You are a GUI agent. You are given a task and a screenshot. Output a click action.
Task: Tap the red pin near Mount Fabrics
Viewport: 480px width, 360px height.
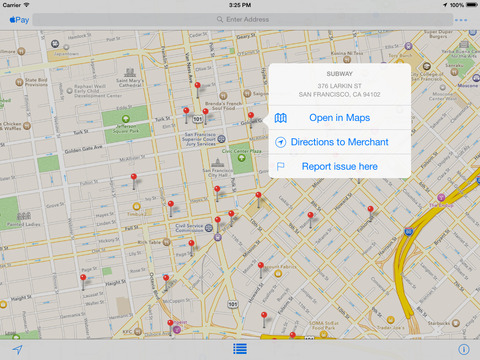[x=261, y=266]
